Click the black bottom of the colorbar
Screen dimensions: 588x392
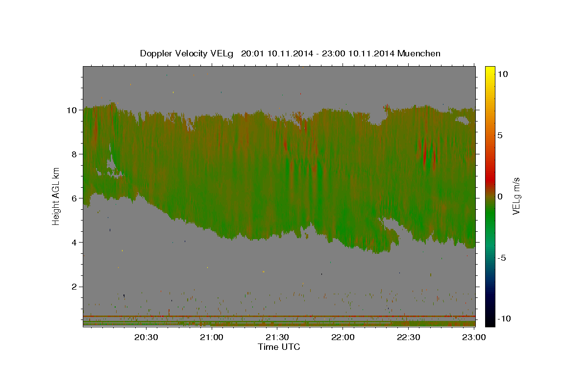(490, 321)
